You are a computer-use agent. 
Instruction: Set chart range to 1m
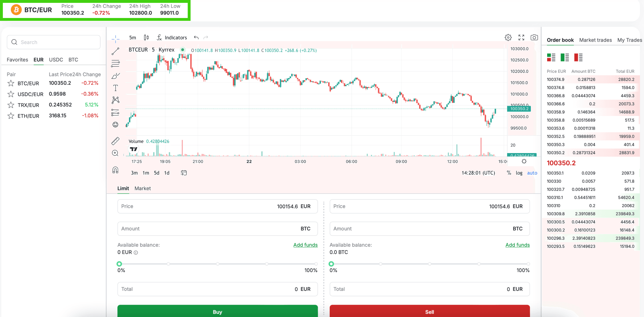point(146,173)
